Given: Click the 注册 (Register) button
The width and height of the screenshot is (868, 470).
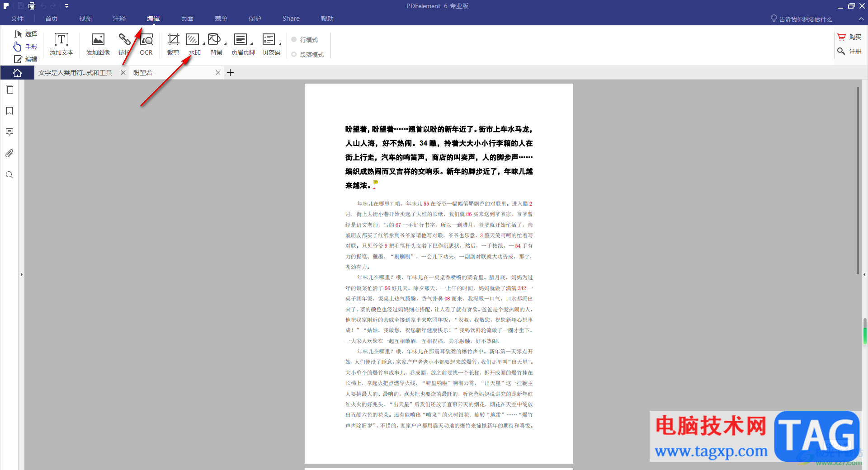Looking at the screenshot, I should click(x=849, y=52).
